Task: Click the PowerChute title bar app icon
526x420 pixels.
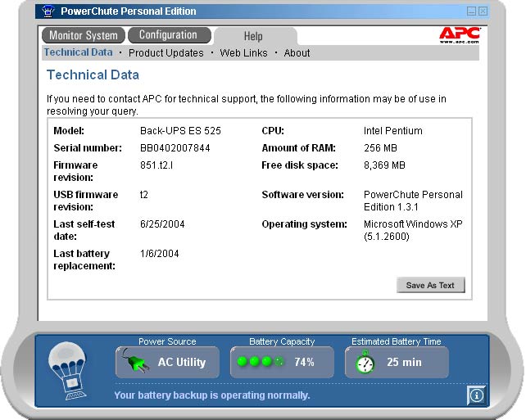Action: (48, 11)
